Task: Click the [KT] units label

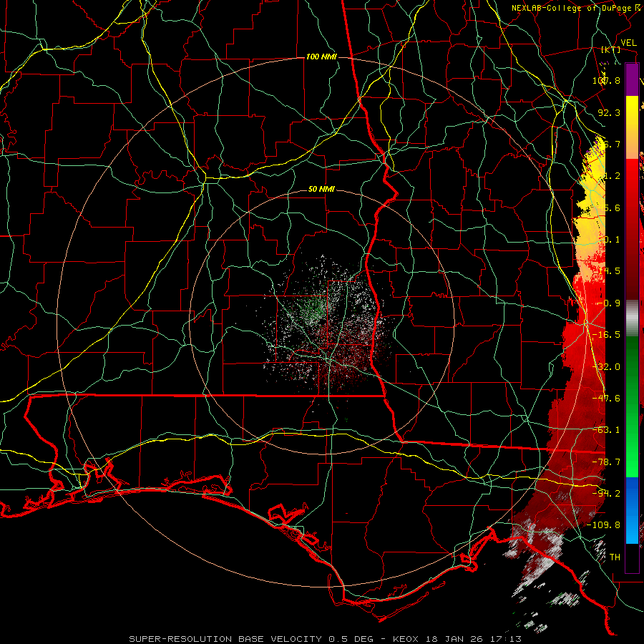Action: pos(611,50)
